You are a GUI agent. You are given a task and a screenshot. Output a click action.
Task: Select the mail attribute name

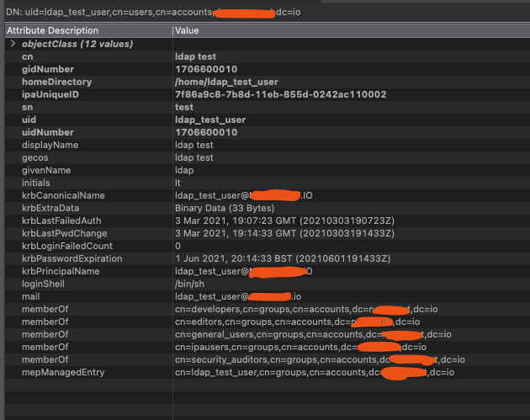click(x=31, y=296)
